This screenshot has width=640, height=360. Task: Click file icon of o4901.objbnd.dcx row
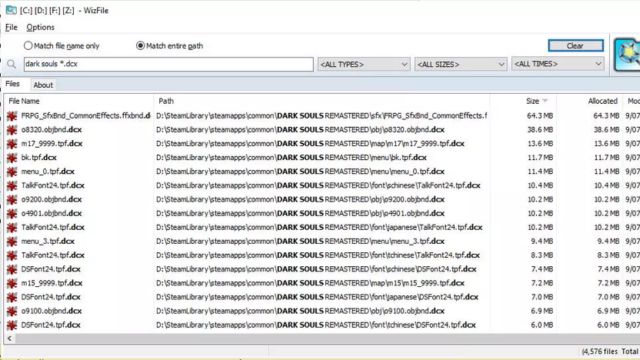pyautogui.click(x=12, y=213)
